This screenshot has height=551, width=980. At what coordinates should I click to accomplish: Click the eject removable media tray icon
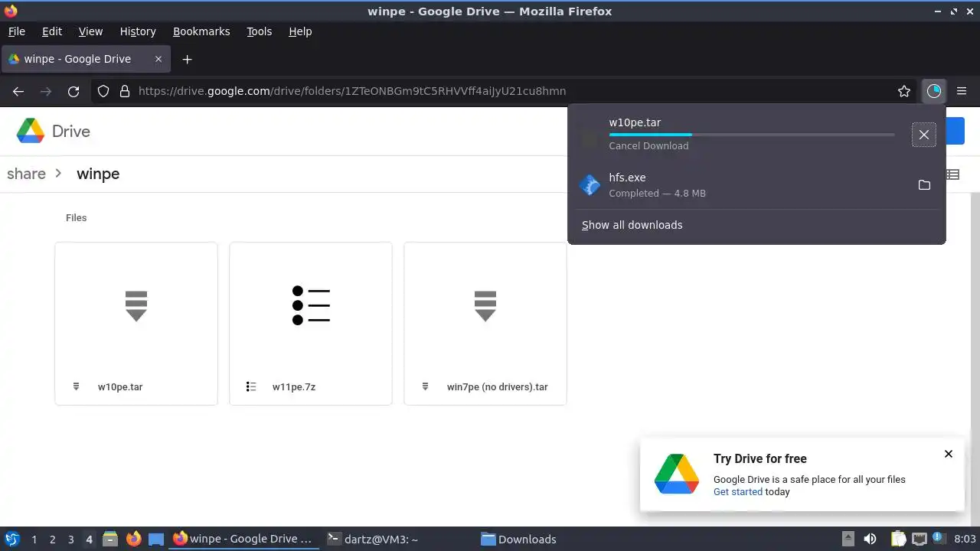pos(848,539)
